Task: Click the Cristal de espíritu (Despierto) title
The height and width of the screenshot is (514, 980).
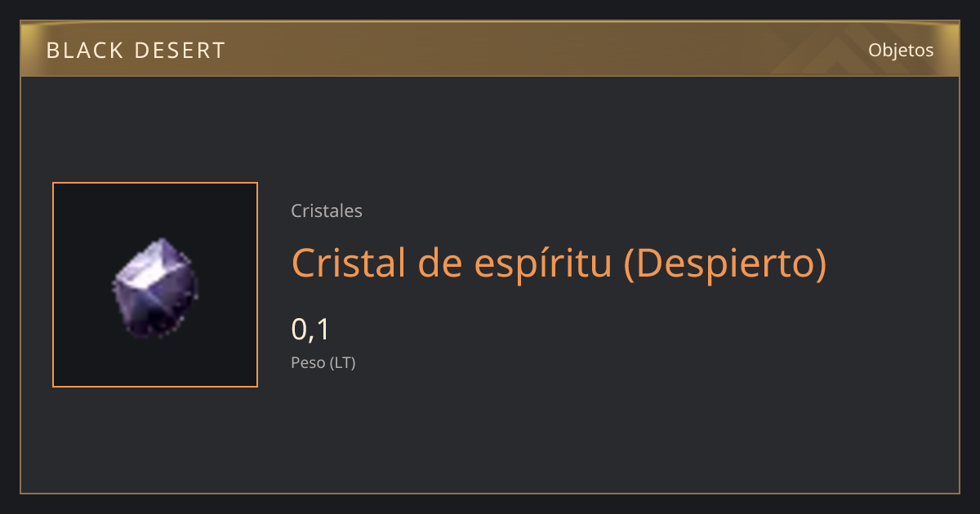Action: coord(559,263)
